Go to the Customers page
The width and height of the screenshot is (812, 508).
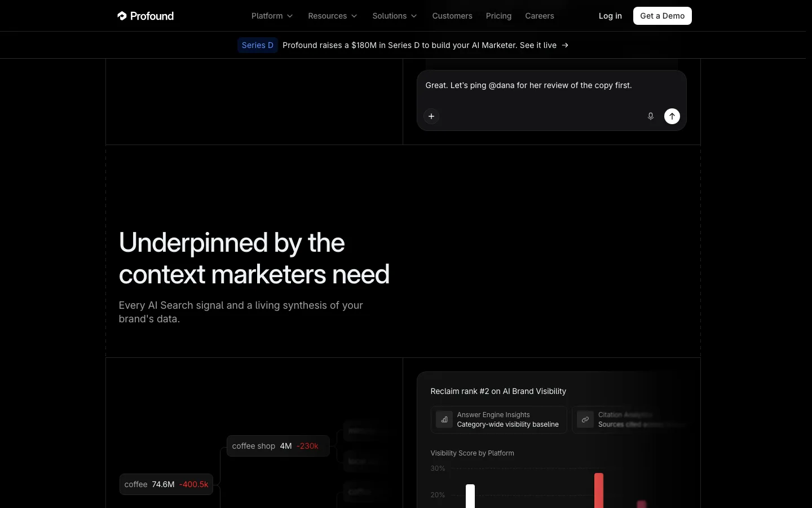click(x=452, y=16)
